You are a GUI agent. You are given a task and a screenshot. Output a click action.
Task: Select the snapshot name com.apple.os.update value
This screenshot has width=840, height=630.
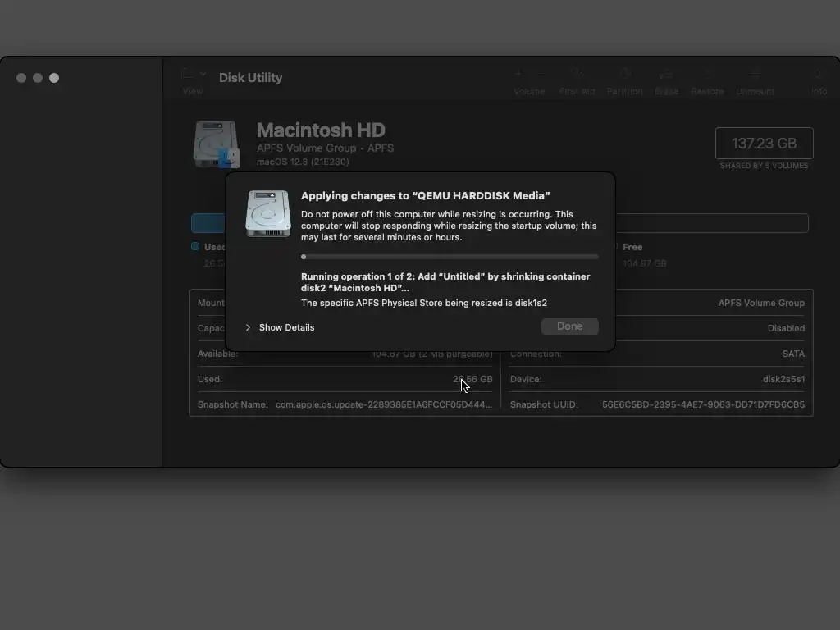(x=384, y=404)
